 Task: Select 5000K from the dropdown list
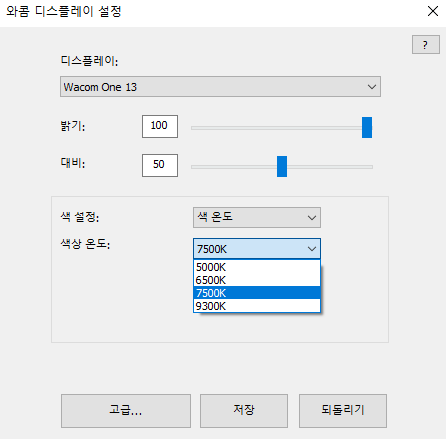click(257, 267)
